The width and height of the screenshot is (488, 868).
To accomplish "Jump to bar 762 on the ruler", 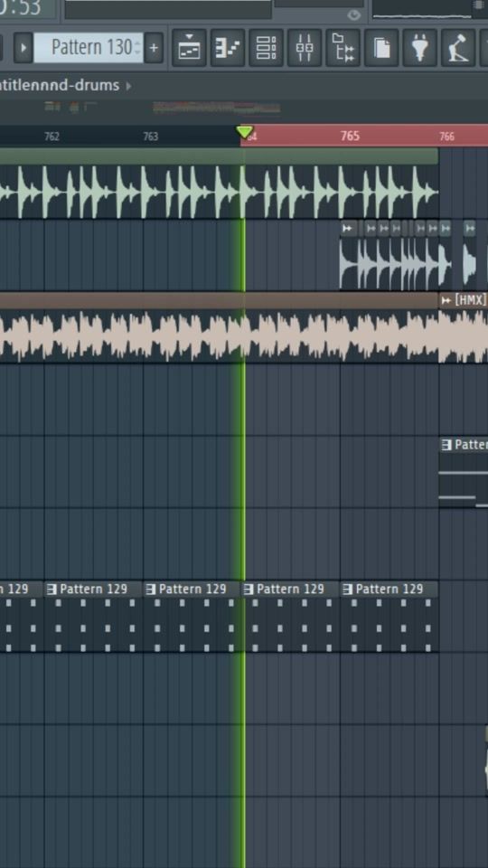I will [x=52, y=137].
